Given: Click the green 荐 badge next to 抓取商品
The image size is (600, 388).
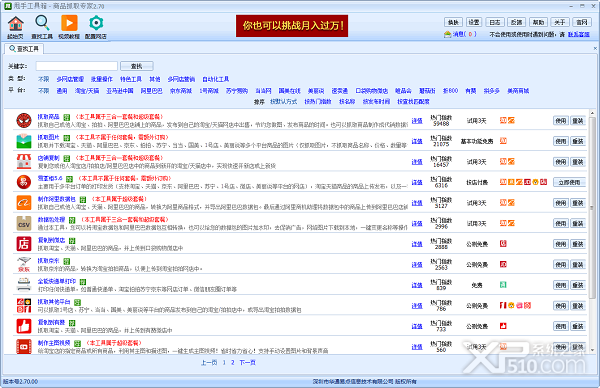Looking at the screenshot, I should pyautogui.click(x=67, y=117).
